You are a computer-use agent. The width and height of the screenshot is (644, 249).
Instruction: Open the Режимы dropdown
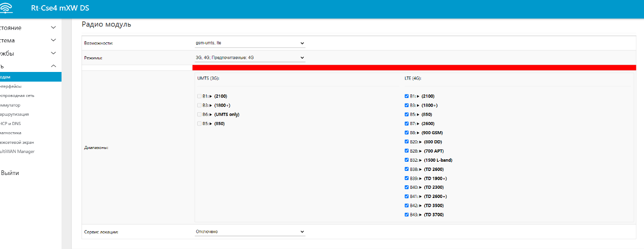point(250,58)
